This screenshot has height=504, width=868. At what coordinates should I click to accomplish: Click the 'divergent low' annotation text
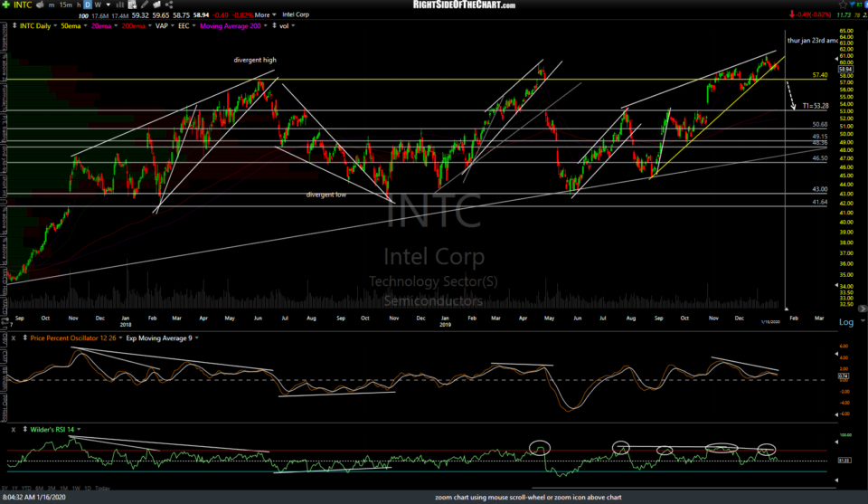coord(326,195)
